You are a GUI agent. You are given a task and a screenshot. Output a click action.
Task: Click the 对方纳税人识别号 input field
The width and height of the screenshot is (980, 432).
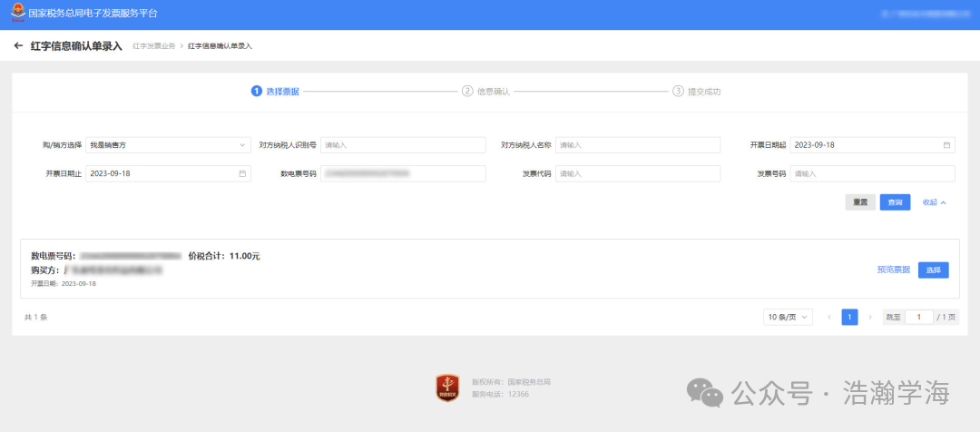[402, 145]
